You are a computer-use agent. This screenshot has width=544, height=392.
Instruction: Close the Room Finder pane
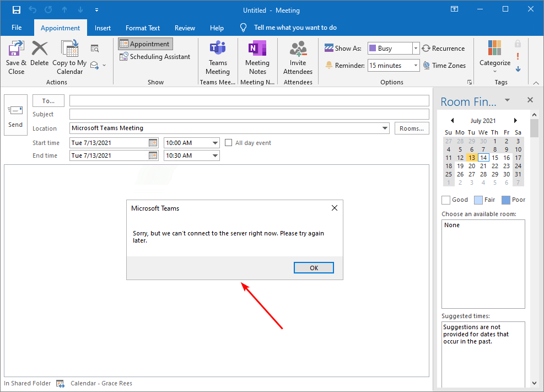coord(530,100)
